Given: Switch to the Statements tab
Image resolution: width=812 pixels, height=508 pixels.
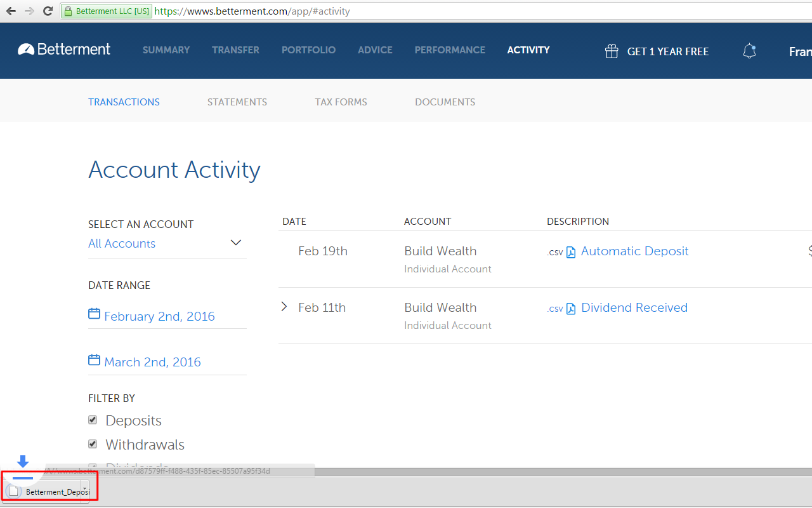Looking at the screenshot, I should coord(237,102).
